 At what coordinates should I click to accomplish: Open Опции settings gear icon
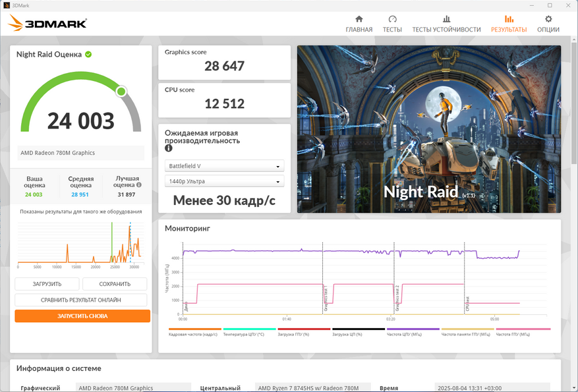[548, 20]
